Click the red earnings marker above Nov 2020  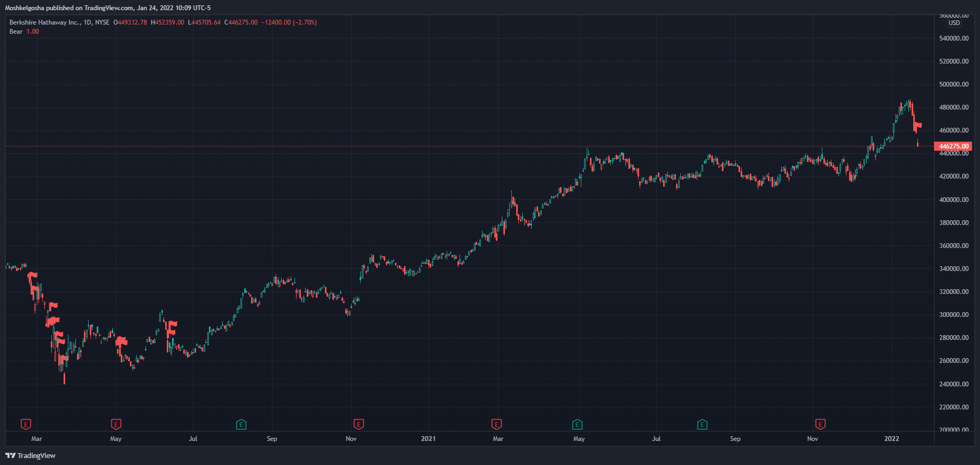(x=359, y=424)
